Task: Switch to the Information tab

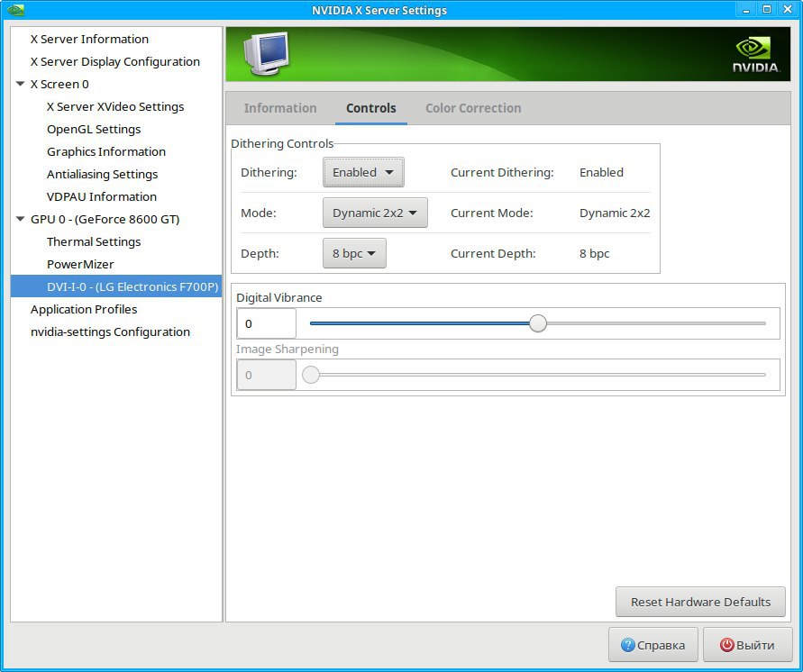Action: [x=280, y=108]
